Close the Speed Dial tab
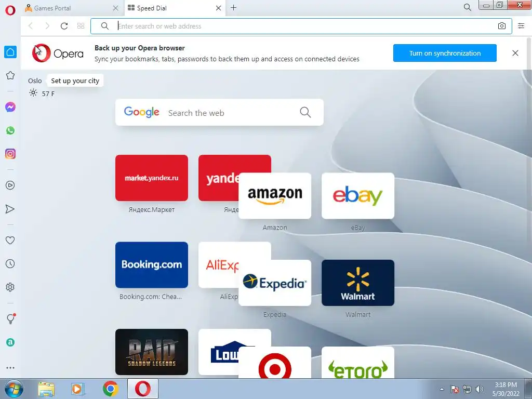 pos(219,8)
